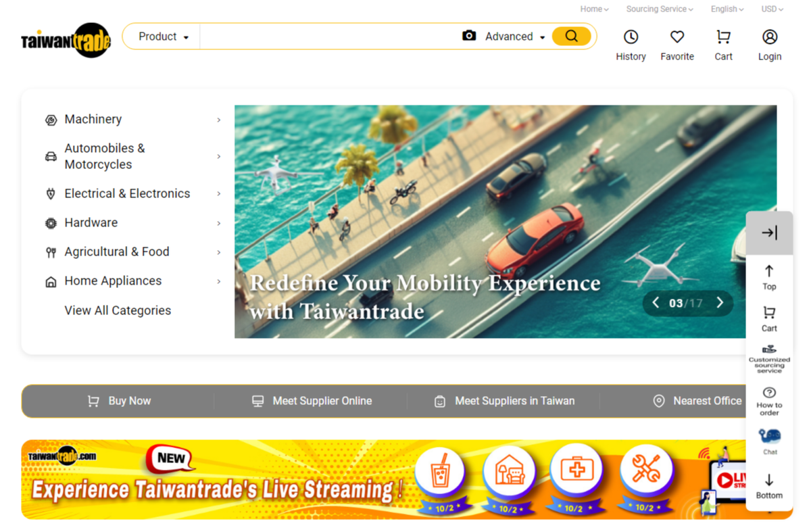This screenshot has width=811, height=532.
Task: Click the Taiwantrade logo
Action: (66, 41)
